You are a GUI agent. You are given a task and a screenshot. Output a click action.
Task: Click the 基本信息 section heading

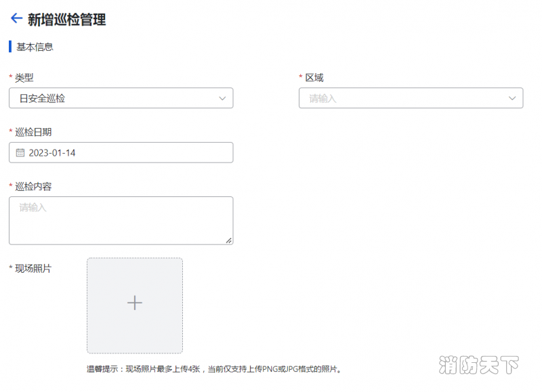coord(35,47)
